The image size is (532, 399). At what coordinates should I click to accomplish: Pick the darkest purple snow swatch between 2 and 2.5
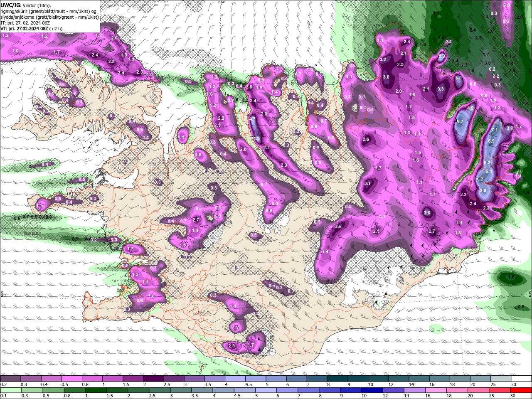pos(153,379)
